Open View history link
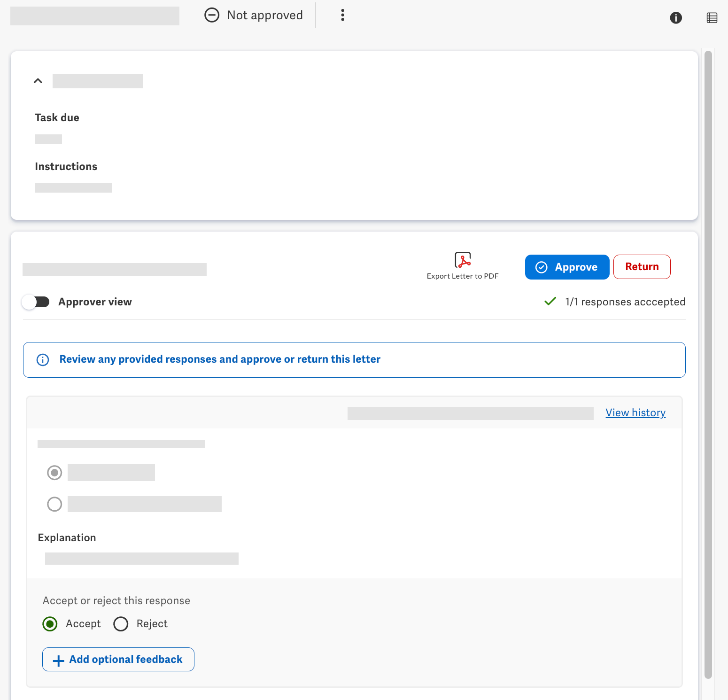Image resolution: width=728 pixels, height=700 pixels. pos(635,412)
